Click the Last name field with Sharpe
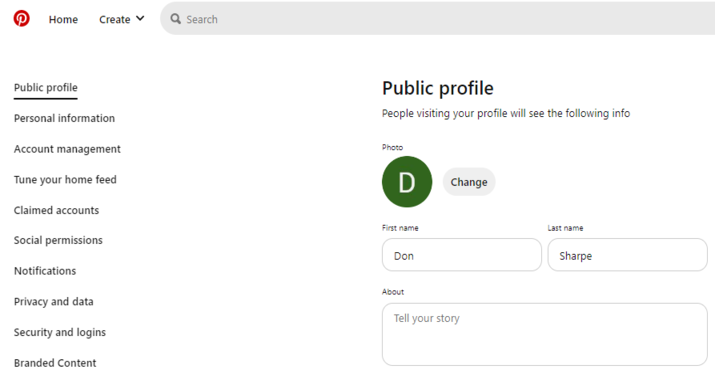This screenshot has height=375, width=715. click(627, 255)
